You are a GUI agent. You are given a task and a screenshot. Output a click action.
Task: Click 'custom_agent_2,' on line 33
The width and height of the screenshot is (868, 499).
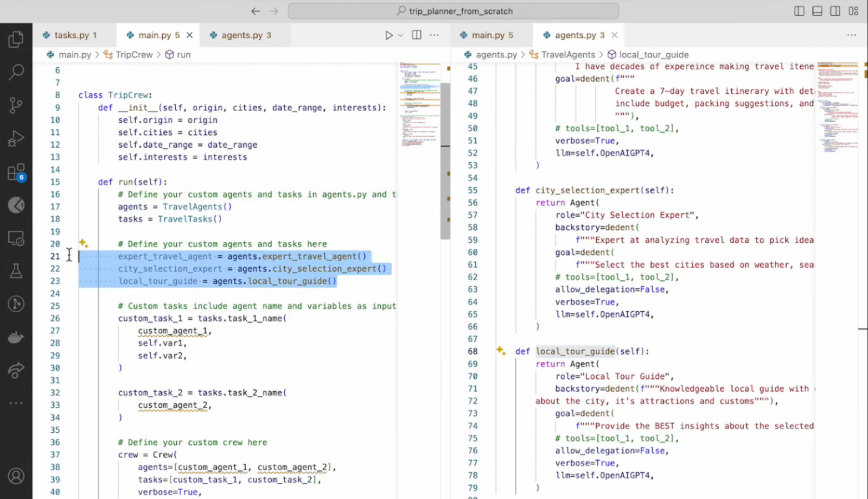[x=175, y=405]
